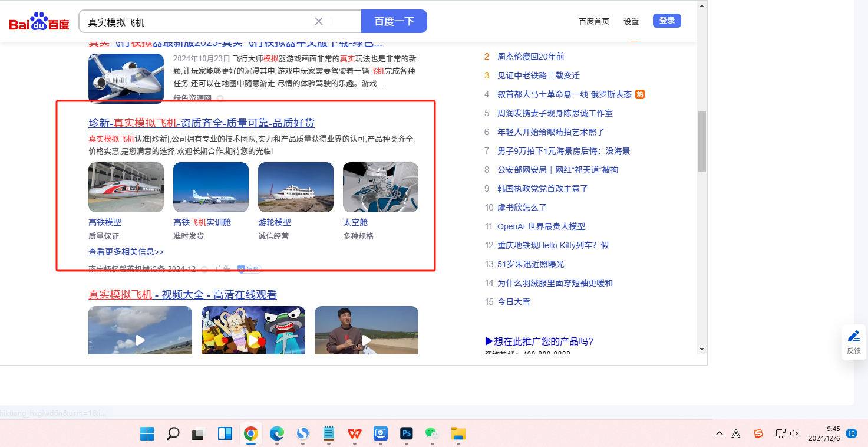Open Microsoft Edge from taskbar

coord(276,434)
